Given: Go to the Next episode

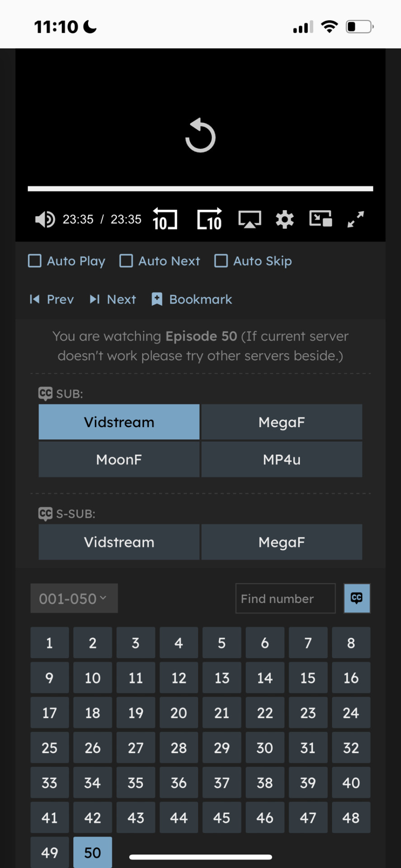Looking at the screenshot, I should (x=113, y=299).
